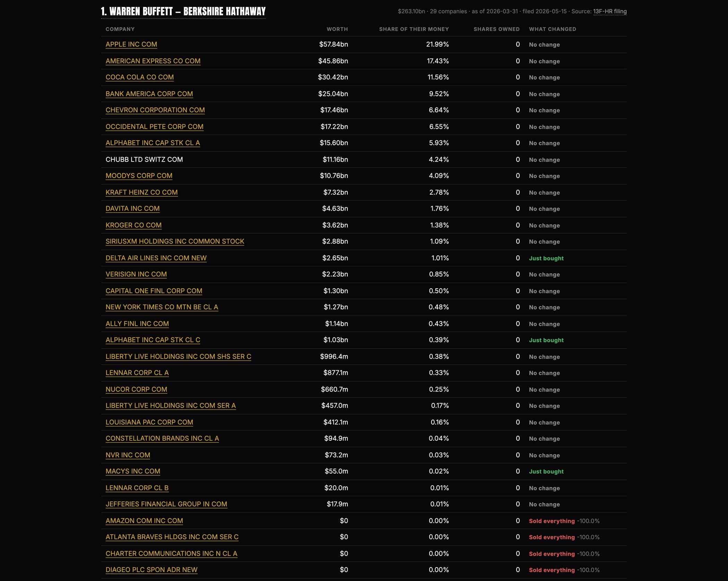Click Bank America's 9.52% share value
This screenshot has height=581, width=728.
coord(439,94)
